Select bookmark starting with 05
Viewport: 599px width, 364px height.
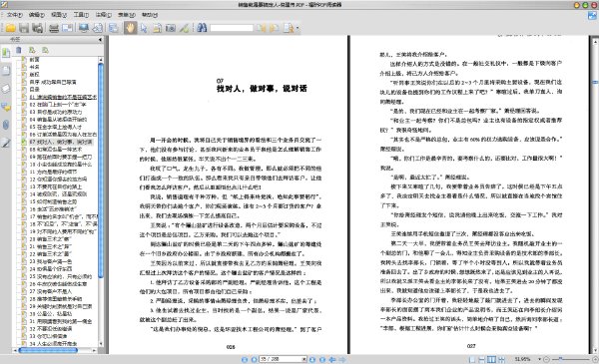point(56,127)
